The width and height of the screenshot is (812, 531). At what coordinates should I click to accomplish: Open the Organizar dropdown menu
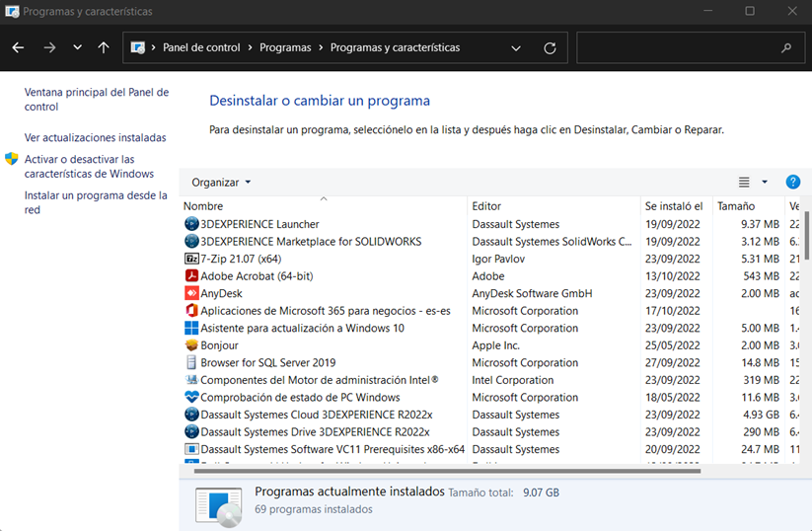221,183
